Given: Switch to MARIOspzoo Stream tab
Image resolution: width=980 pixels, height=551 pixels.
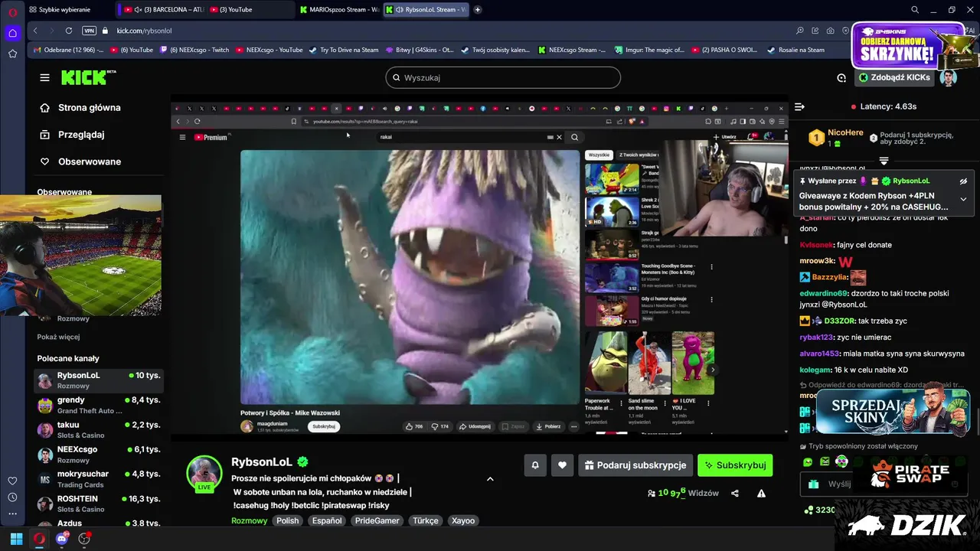Looking at the screenshot, I should pyautogui.click(x=339, y=9).
